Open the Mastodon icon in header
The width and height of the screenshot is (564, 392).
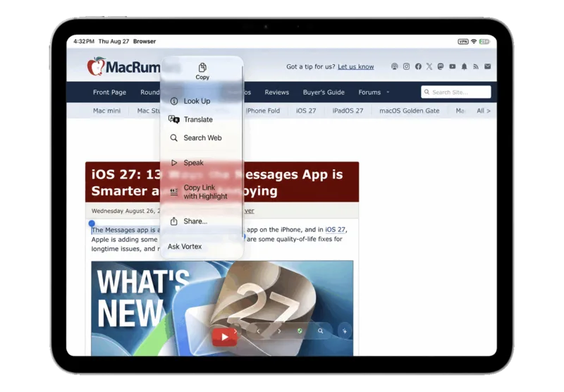click(441, 66)
